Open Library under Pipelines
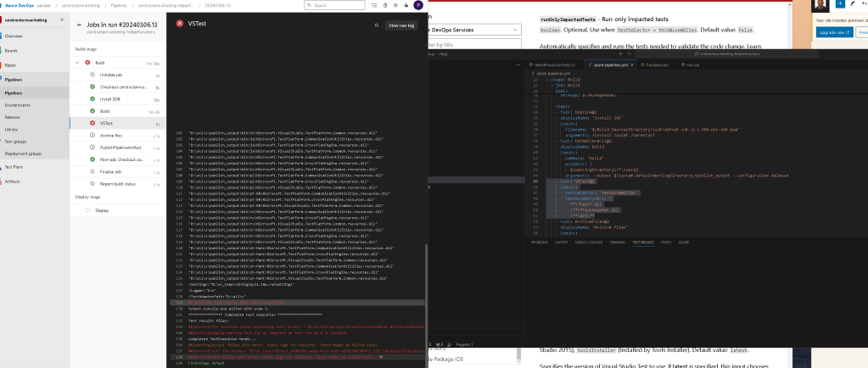 point(34,129)
